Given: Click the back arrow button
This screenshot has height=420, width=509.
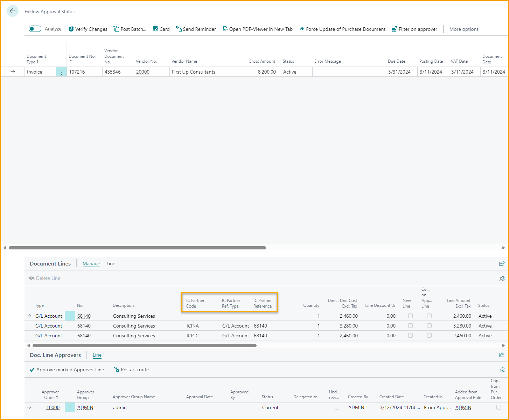Looking at the screenshot, I should (13, 11).
